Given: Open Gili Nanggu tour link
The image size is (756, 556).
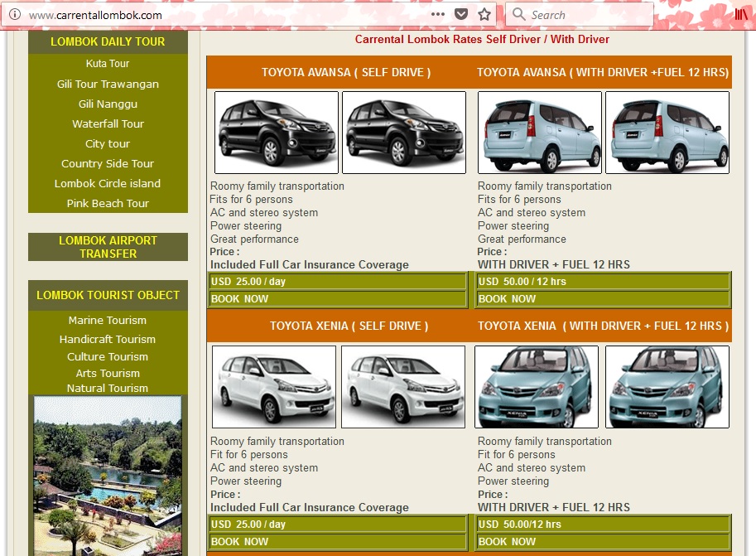Looking at the screenshot, I should (x=108, y=104).
